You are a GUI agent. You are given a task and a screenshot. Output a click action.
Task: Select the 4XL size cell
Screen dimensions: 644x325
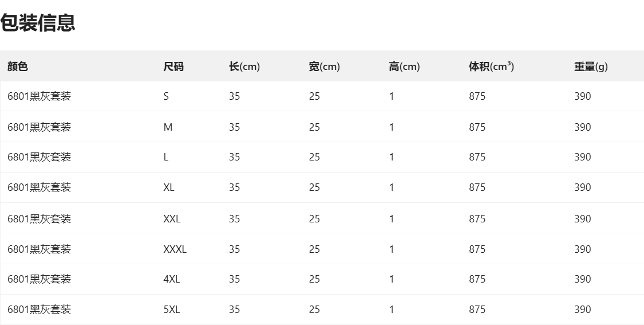tap(172, 279)
